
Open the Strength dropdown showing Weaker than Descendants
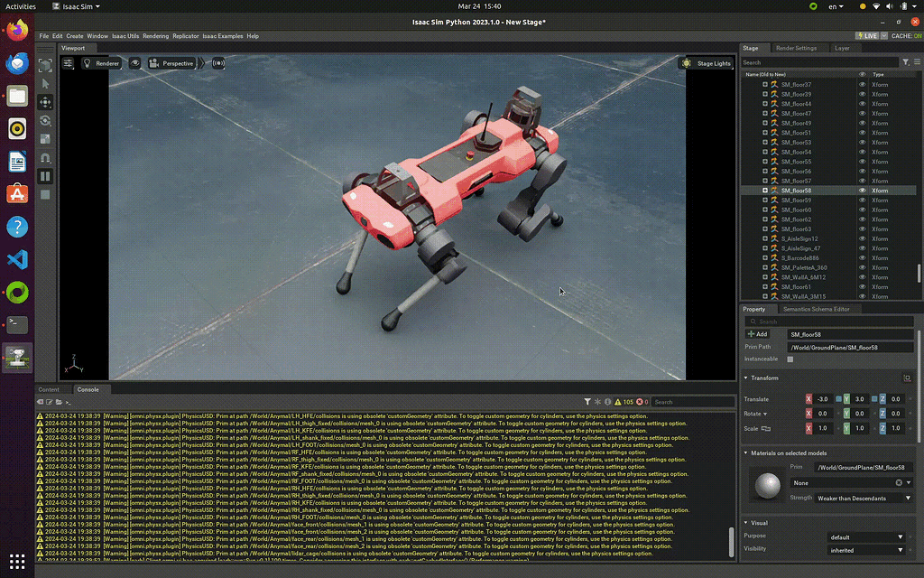(x=864, y=497)
